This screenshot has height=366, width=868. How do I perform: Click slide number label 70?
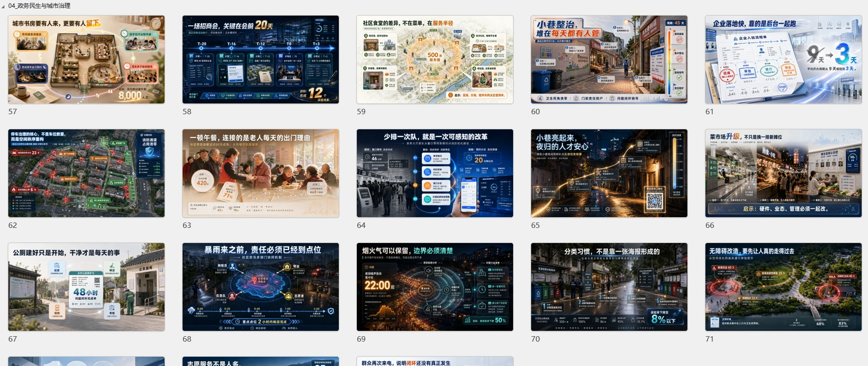pos(536,339)
